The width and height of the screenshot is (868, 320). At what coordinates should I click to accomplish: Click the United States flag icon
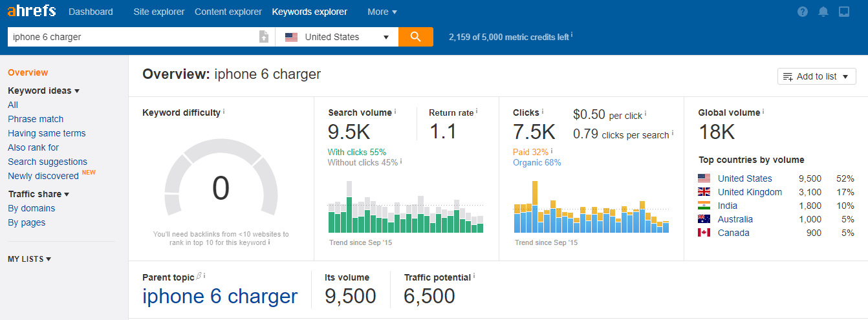click(704, 178)
